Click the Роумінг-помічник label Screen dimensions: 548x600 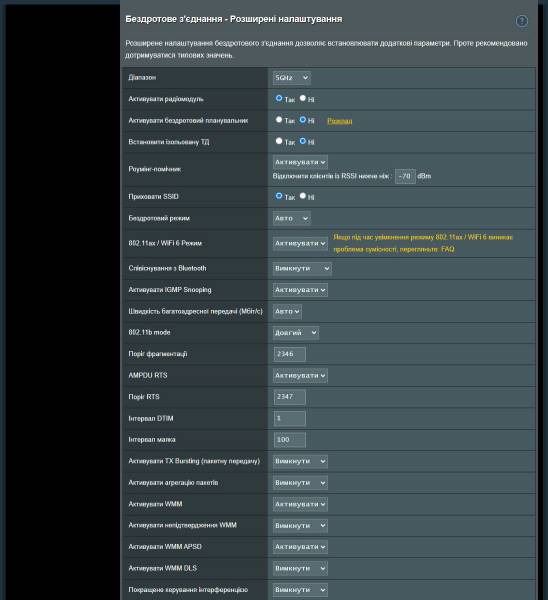click(x=155, y=169)
